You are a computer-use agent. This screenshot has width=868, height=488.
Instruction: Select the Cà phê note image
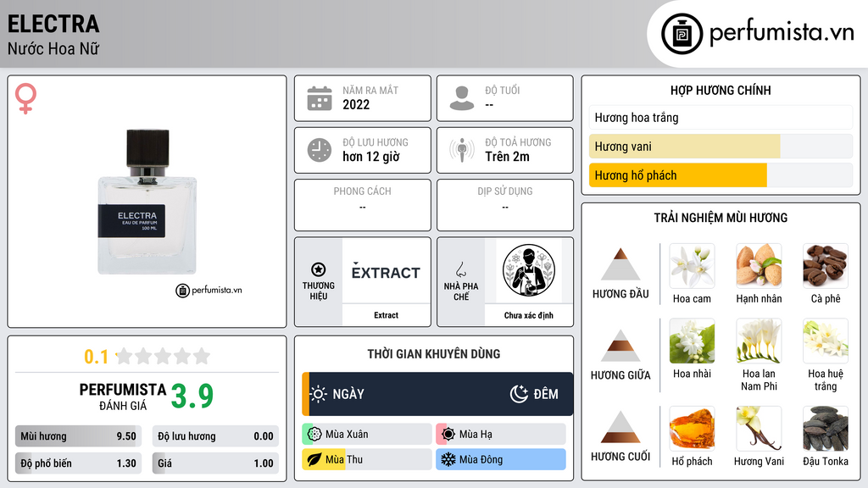tap(826, 266)
